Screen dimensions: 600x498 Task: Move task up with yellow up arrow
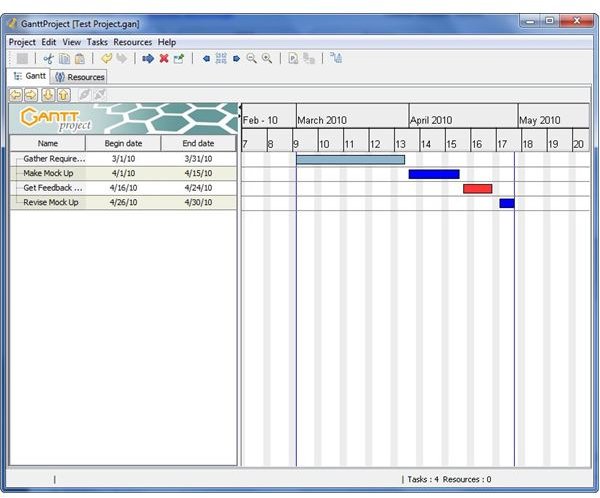[64, 95]
